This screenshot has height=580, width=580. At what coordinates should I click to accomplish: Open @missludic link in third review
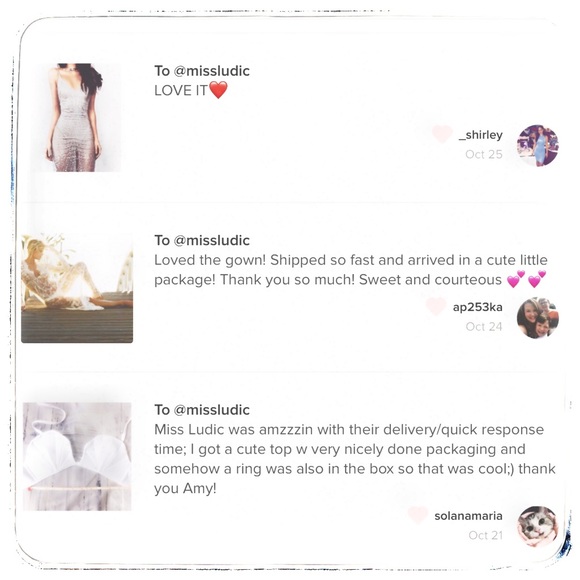click(212, 409)
